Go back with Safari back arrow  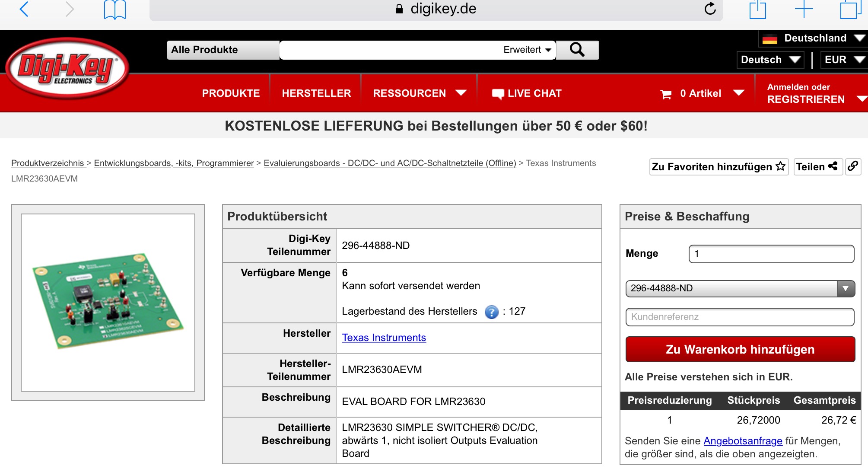point(25,9)
